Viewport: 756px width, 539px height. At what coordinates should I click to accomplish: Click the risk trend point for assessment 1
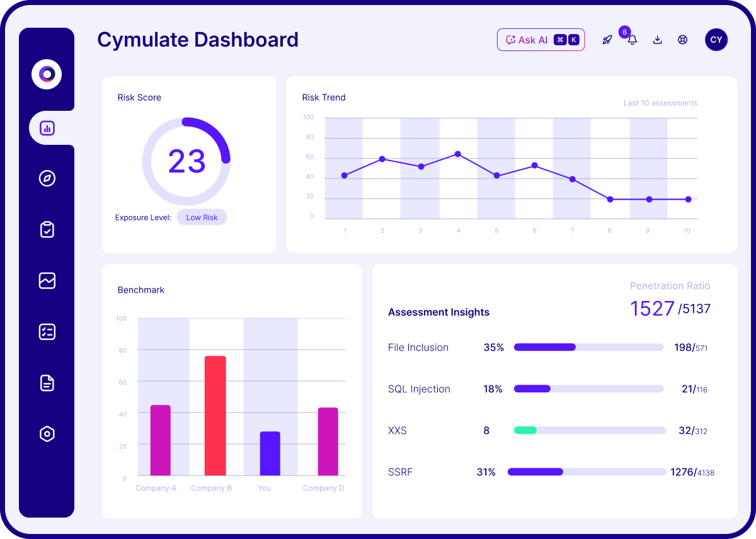click(x=344, y=176)
